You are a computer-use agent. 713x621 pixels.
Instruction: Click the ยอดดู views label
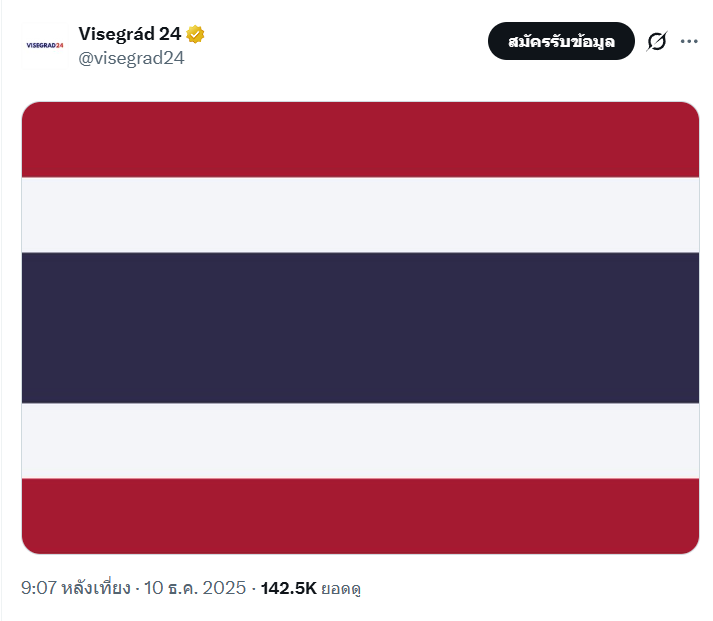[341, 589]
